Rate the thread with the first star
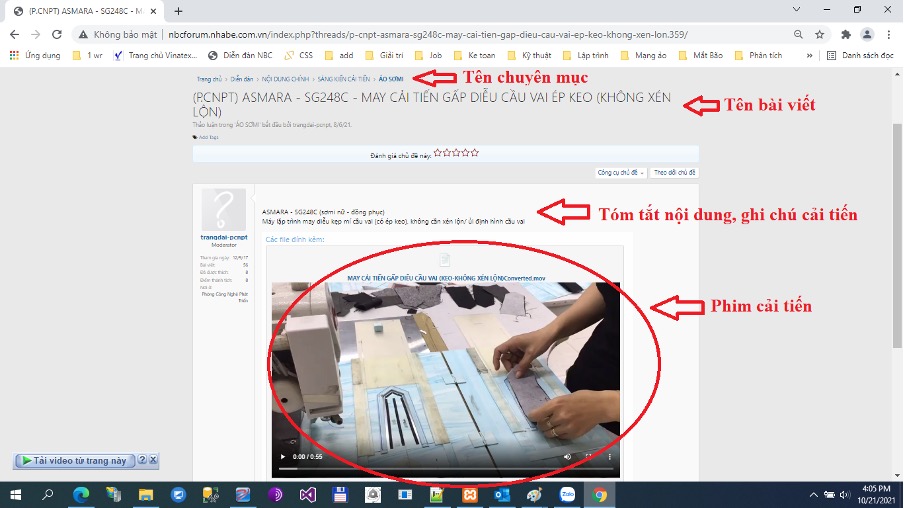 click(438, 153)
